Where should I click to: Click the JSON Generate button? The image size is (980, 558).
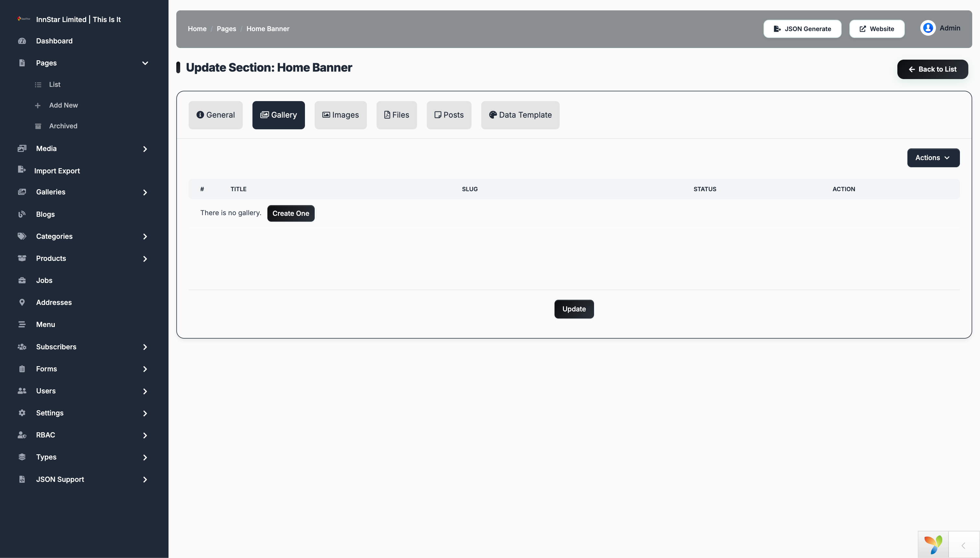[802, 29]
